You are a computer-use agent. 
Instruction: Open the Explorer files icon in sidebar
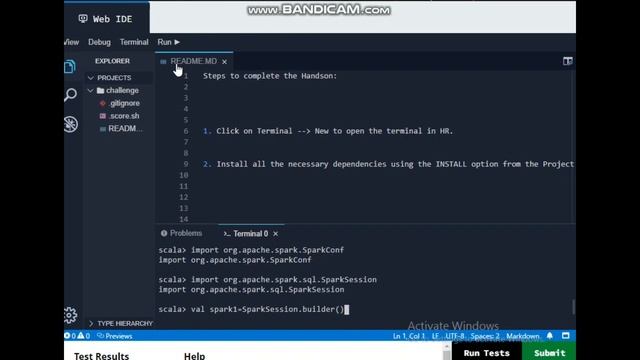(70, 67)
